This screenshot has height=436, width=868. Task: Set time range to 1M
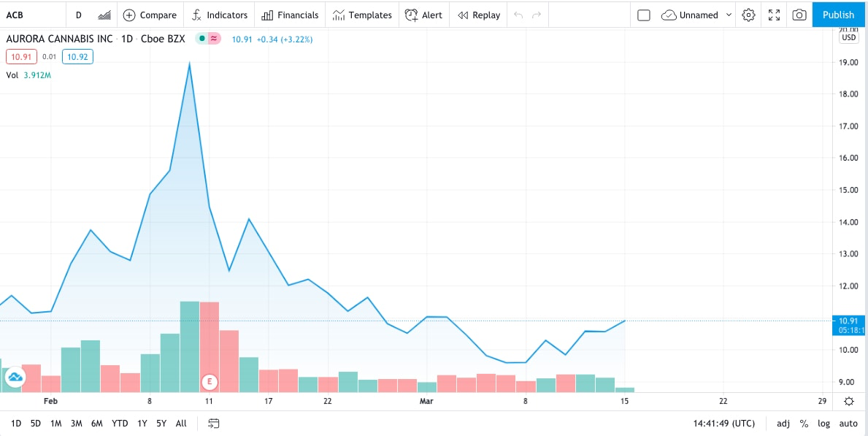(55, 424)
